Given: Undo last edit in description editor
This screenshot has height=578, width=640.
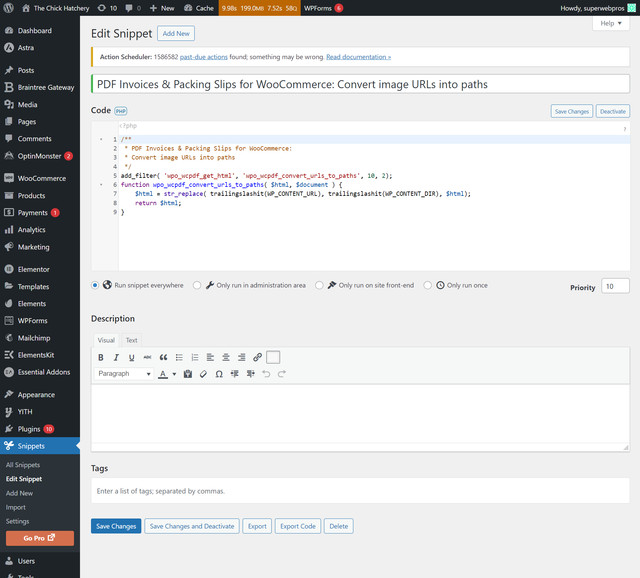Looking at the screenshot, I should [266, 374].
